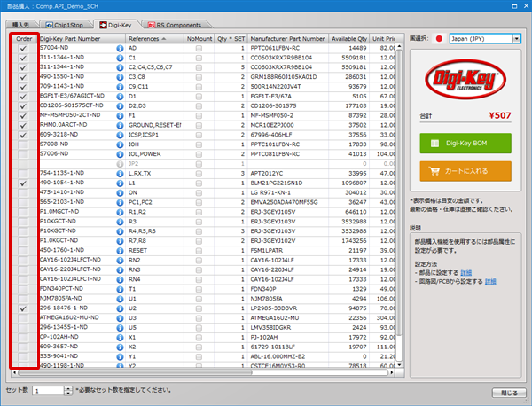Switch to the 購入先 tab
Screen dimensions: 532x406
tap(21, 25)
